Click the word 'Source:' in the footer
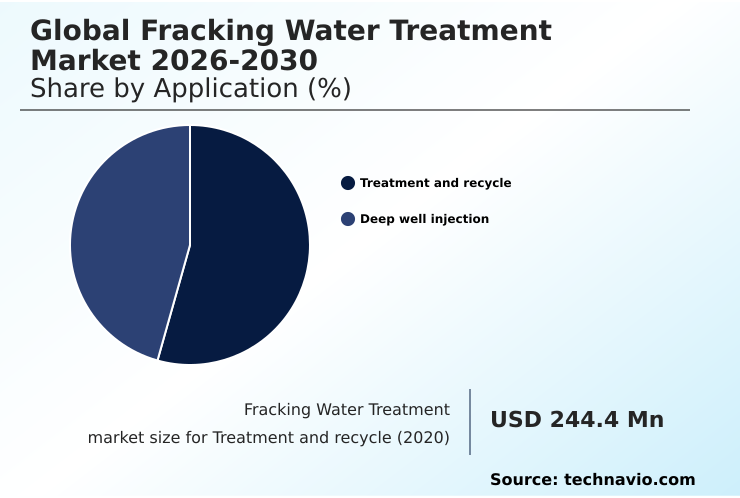The width and height of the screenshot is (740, 498). click(x=523, y=480)
